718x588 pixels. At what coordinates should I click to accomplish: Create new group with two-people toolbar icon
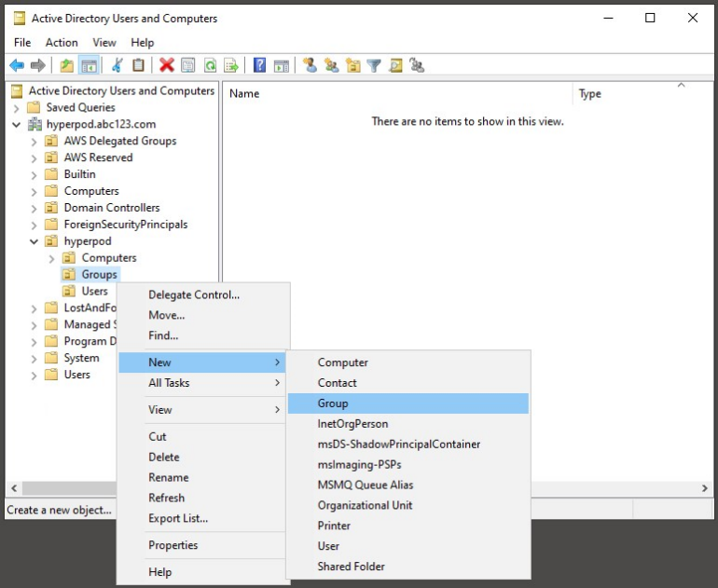[x=332, y=65]
